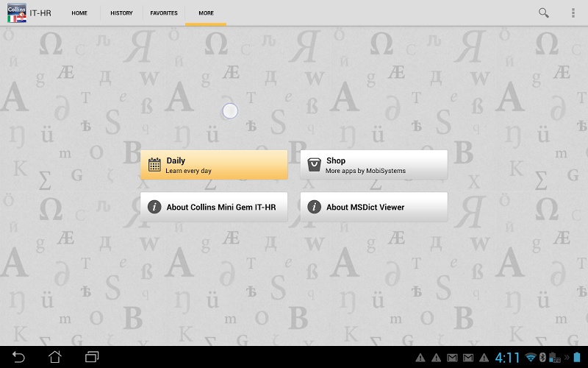This screenshot has width=588, height=368.
Task: Open the recent apps switcher
Action: pos(92,357)
